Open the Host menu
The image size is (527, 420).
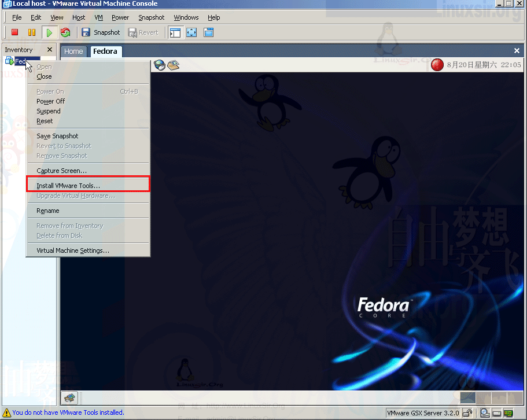tap(79, 17)
